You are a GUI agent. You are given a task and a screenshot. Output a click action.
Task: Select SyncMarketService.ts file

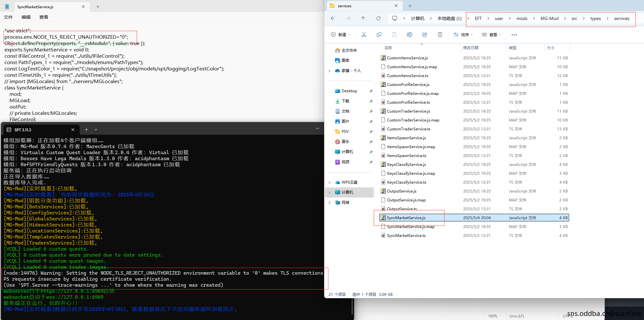coord(406,236)
